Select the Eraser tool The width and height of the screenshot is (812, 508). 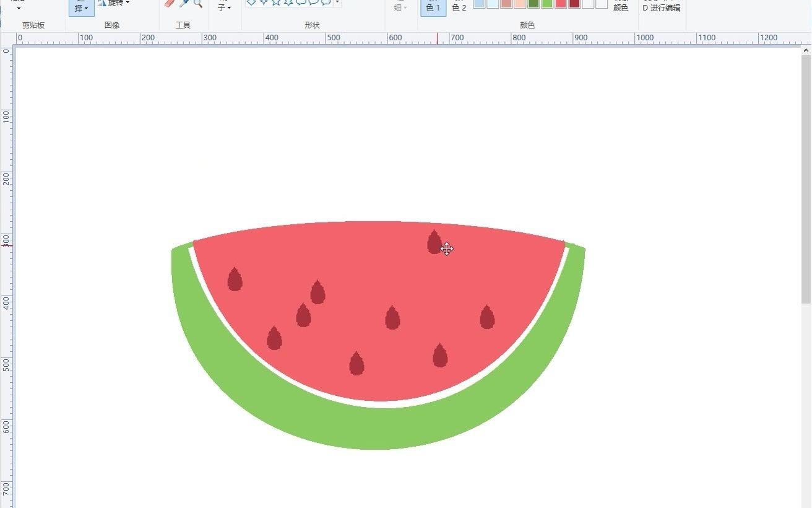pos(170,3)
